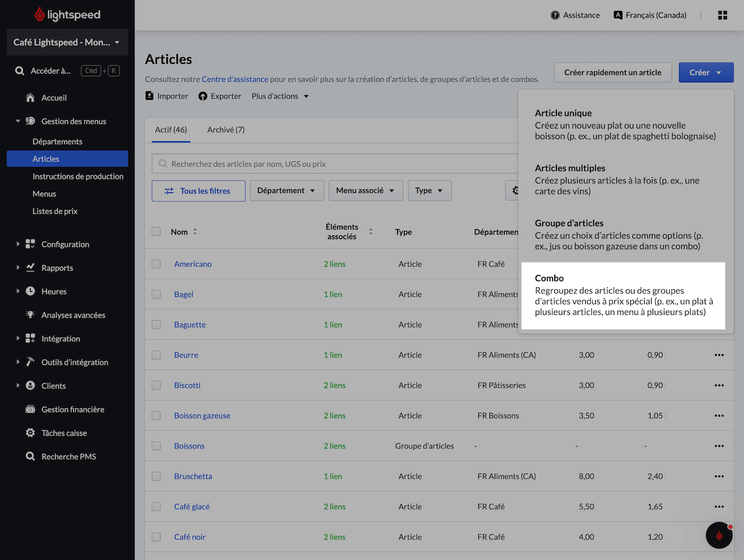Open the Menu associé filter dropdown

[x=366, y=191]
